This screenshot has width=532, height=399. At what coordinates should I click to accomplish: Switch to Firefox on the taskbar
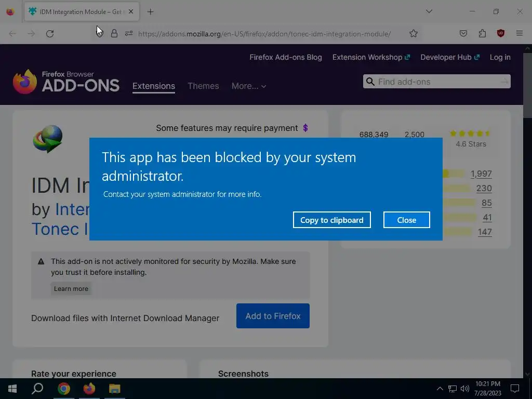pos(89,389)
